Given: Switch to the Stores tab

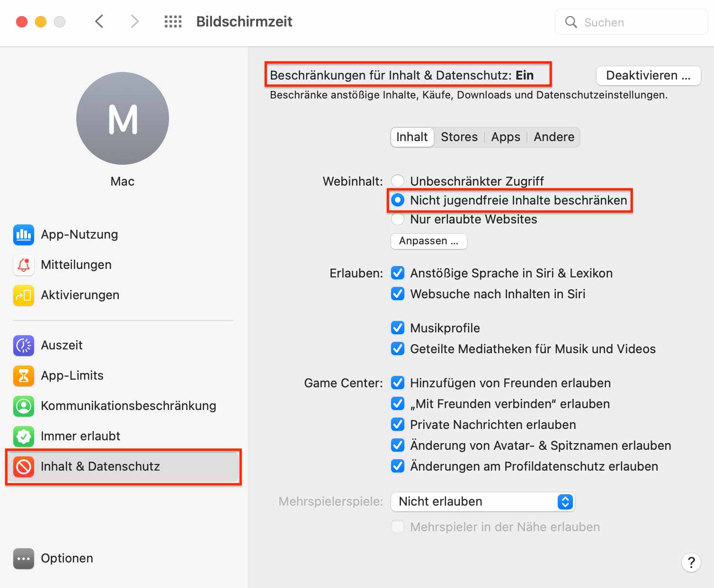Looking at the screenshot, I should [x=459, y=137].
